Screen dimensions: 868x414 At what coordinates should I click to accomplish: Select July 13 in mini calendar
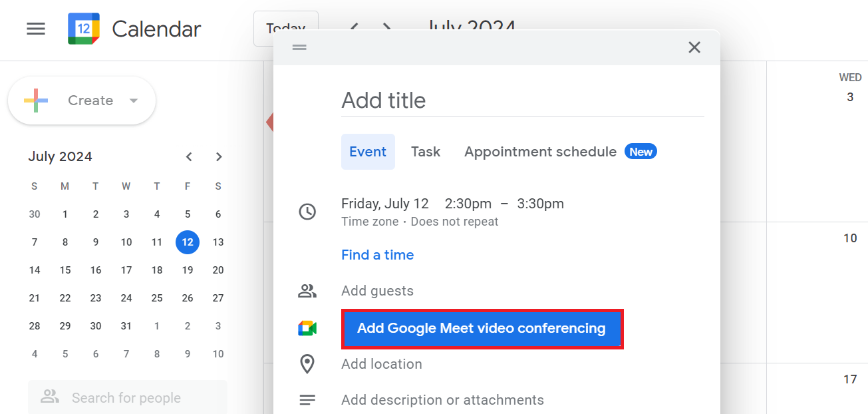click(x=218, y=242)
